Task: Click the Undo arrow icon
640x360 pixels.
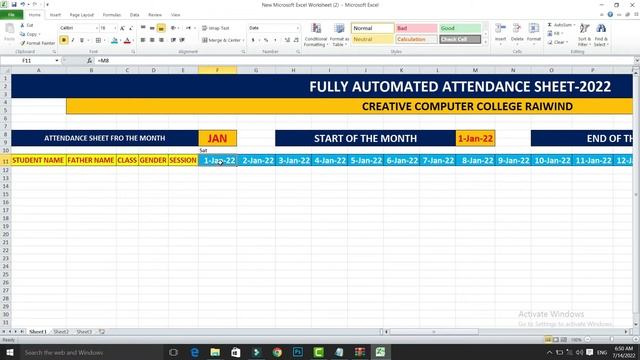Action: click(22, 4)
